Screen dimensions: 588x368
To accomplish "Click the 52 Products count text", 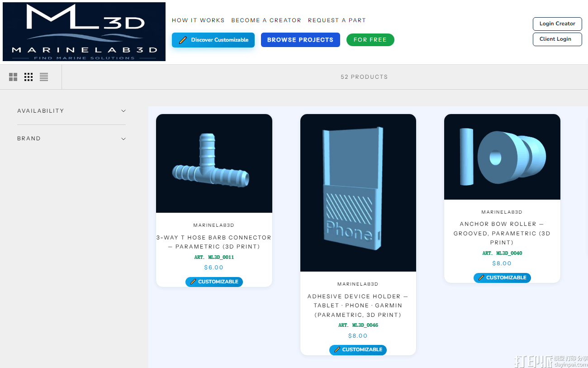I will pos(364,77).
